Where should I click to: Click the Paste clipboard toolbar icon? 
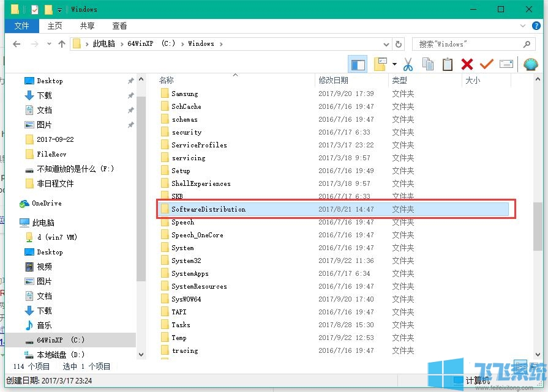click(x=449, y=64)
